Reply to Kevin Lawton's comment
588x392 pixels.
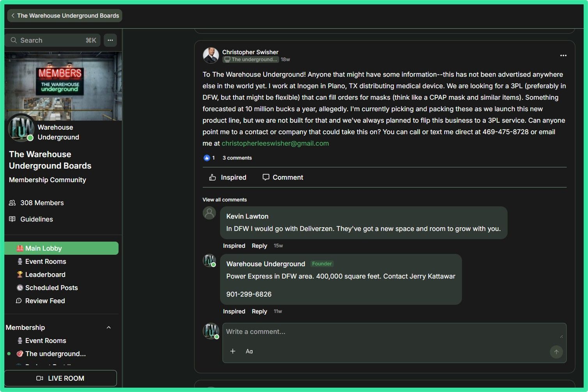click(259, 246)
